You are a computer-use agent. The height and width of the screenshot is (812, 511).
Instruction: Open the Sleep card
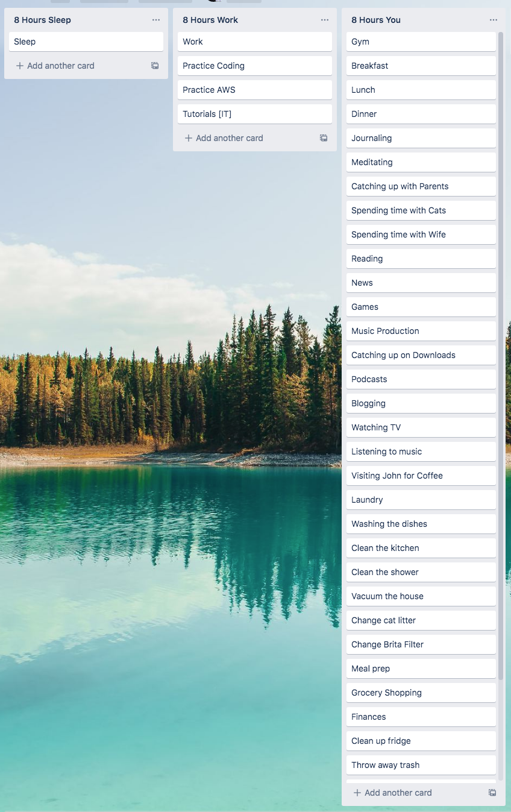click(x=86, y=42)
